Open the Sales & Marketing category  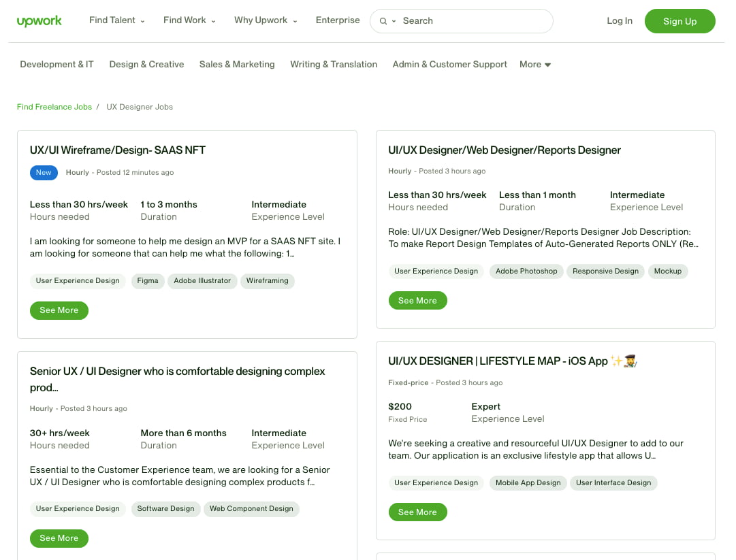pos(237,64)
